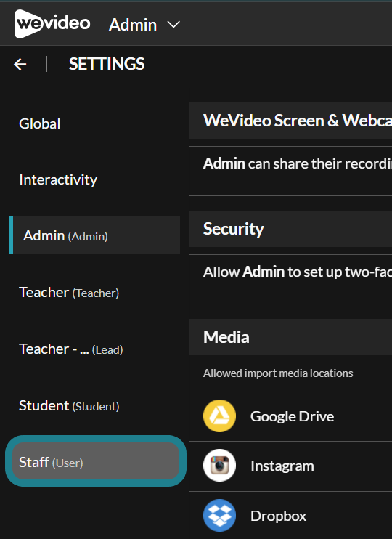The height and width of the screenshot is (539, 392).
Task: Click the Instagram icon
Action: coord(219,466)
